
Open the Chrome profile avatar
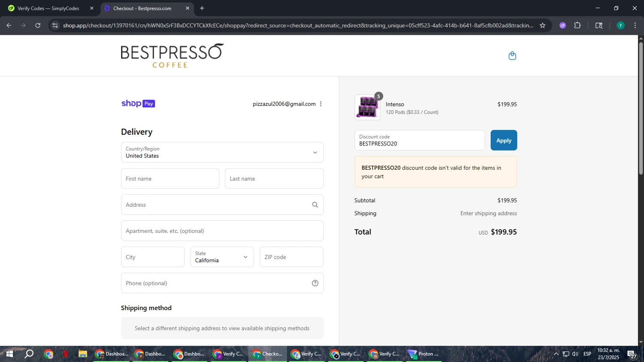pyautogui.click(x=620, y=25)
